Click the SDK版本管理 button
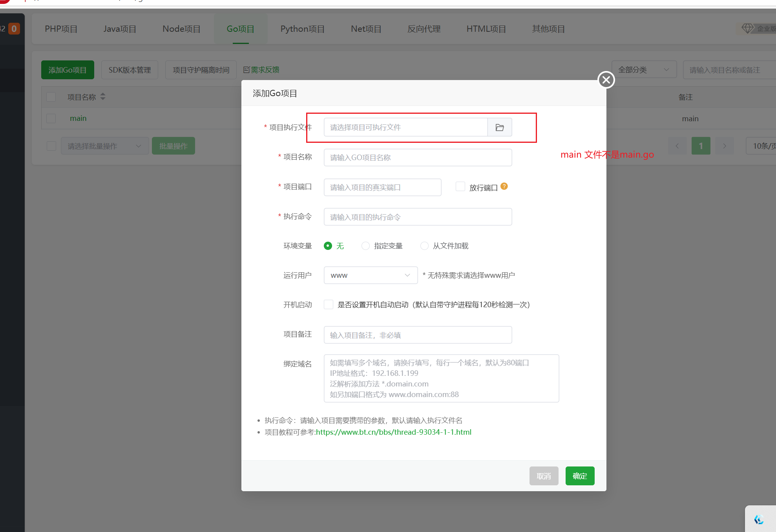The width and height of the screenshot is (776, 532). [130, 70]
